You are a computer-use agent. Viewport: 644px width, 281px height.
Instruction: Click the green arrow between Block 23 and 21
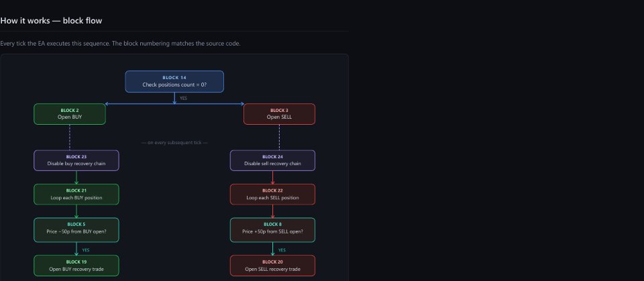(76, 178)
